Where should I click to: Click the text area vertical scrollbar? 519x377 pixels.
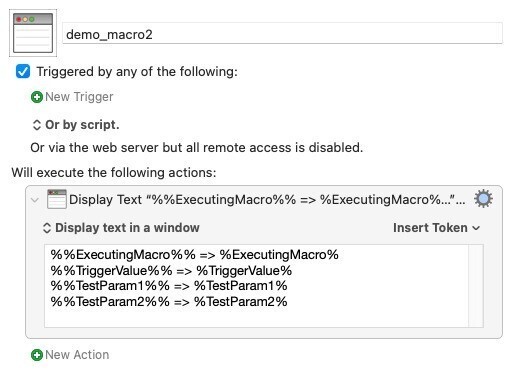coord(476,286)
